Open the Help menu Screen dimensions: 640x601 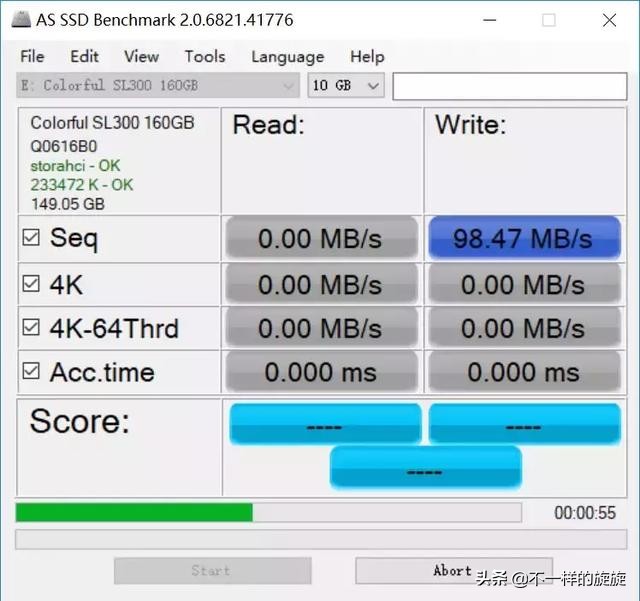click(367, 56)
